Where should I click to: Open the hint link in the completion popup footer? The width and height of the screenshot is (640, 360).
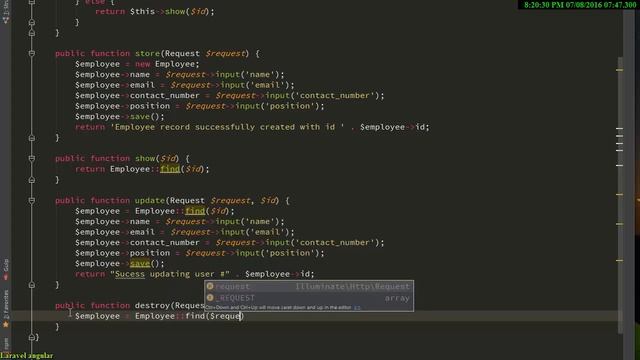coord(357,307)
